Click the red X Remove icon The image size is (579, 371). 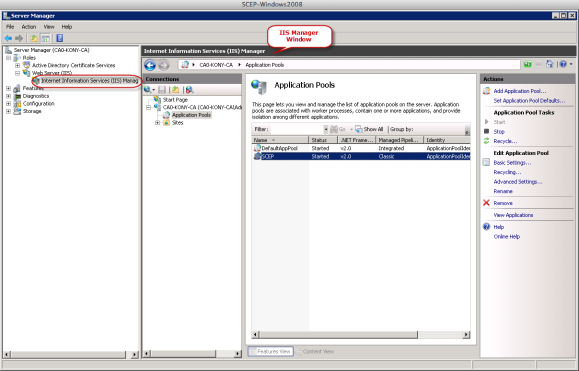[x=487, y=203]
